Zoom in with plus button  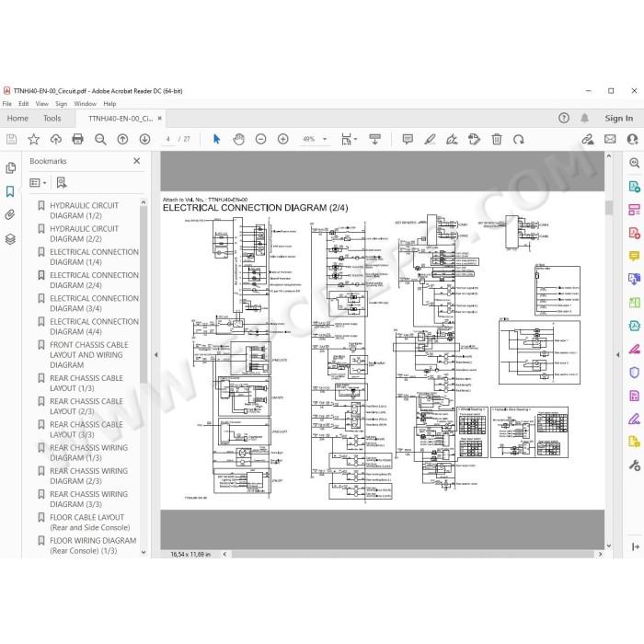(x=283, y=140)
